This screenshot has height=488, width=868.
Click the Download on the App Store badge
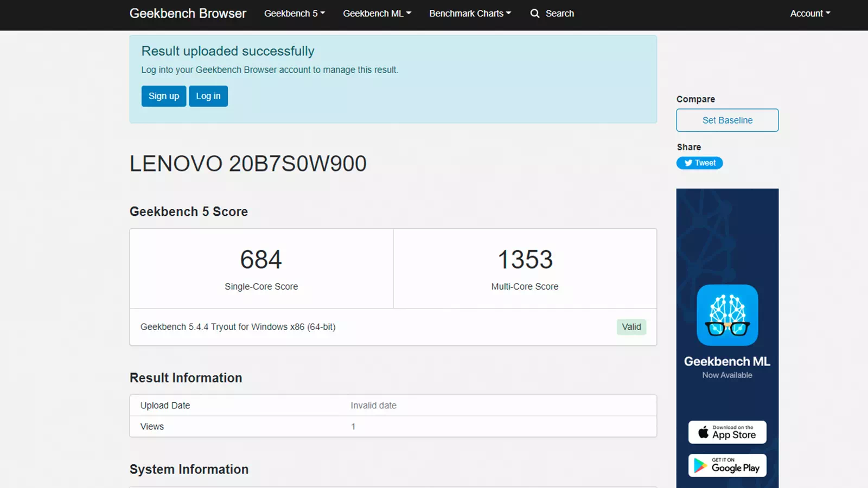pos(727,432)
